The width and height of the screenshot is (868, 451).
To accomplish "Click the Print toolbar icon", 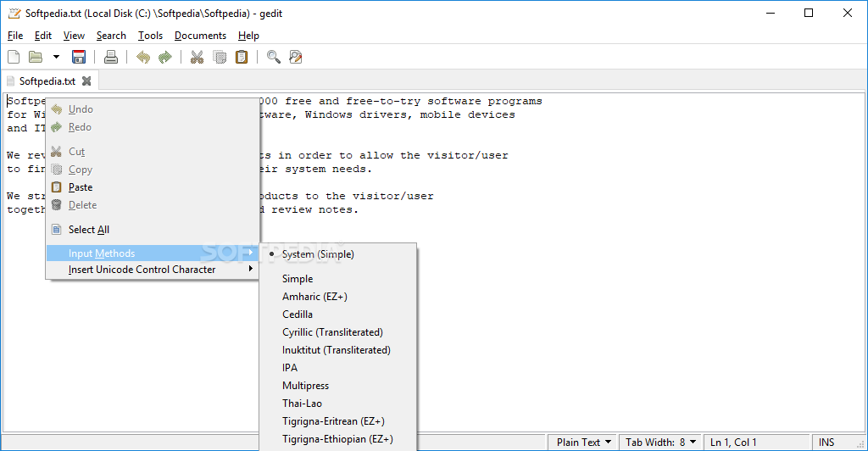I will tap(111, 57).
